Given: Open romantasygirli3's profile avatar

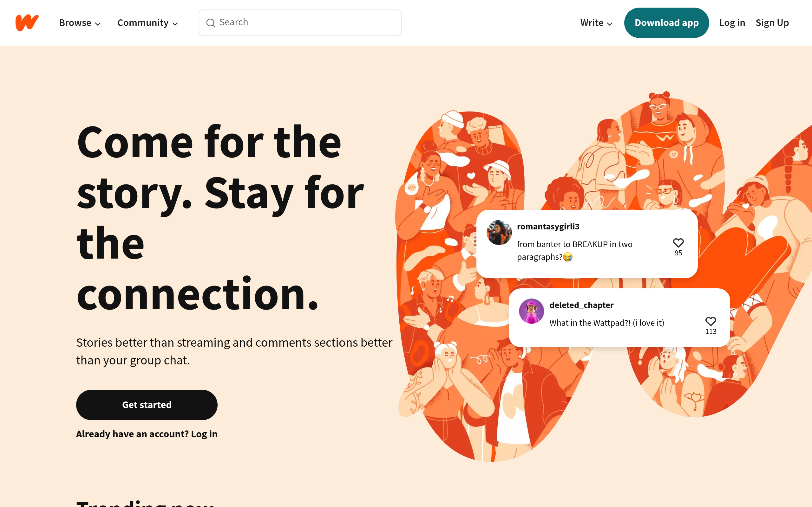Looking at the screenshot, I should (x=499, y=233).
